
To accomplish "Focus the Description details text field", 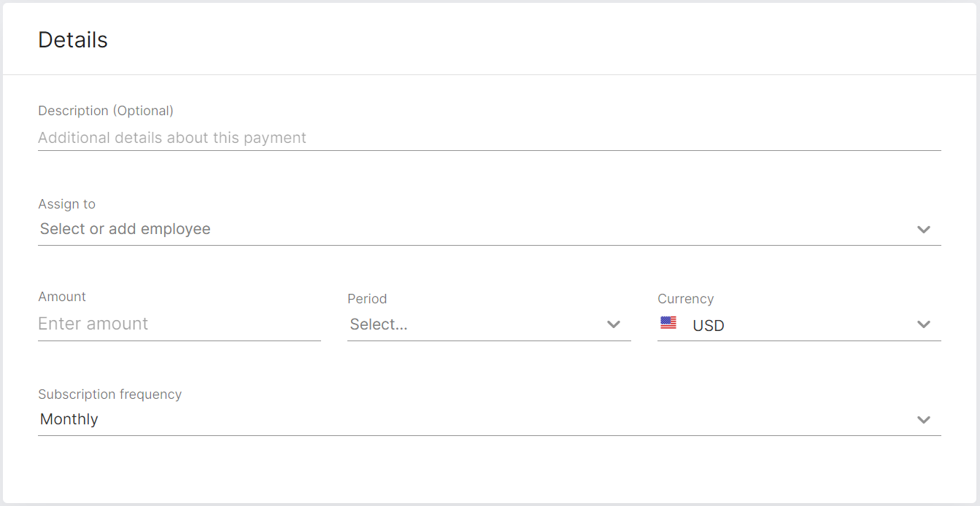I will 489,138.
